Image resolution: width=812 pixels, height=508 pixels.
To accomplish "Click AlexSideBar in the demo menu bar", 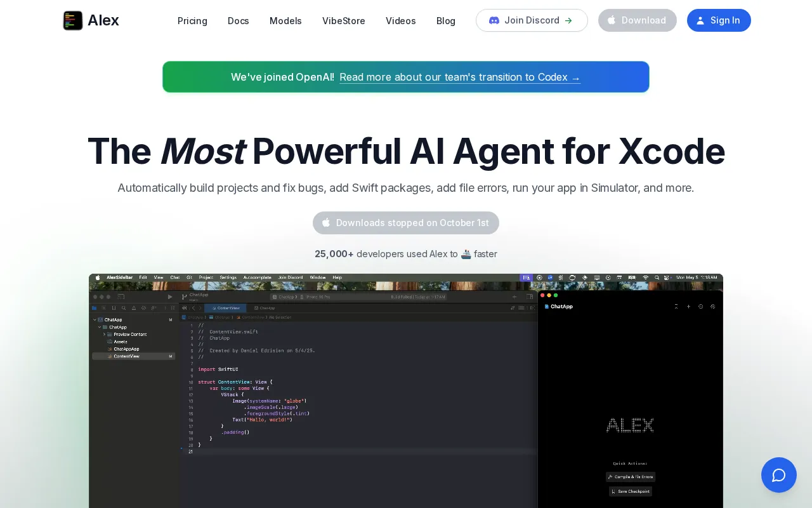I will coord(119,277).
